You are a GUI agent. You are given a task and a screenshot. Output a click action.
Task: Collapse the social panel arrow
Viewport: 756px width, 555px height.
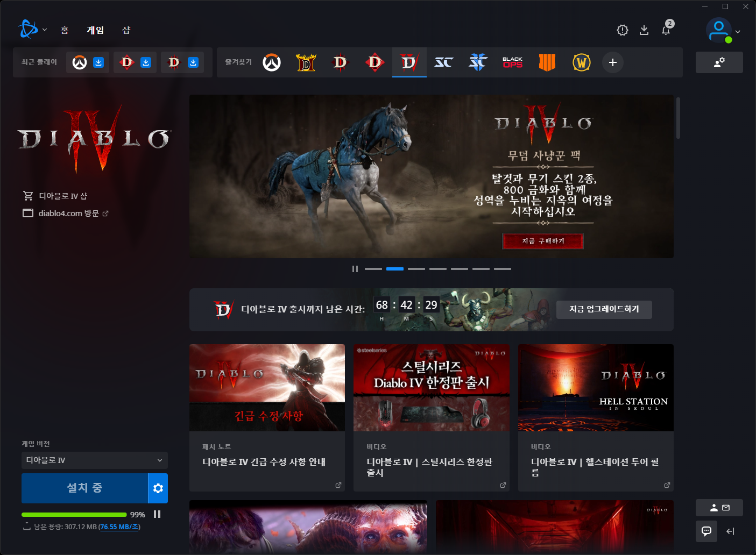pos(730,531)
